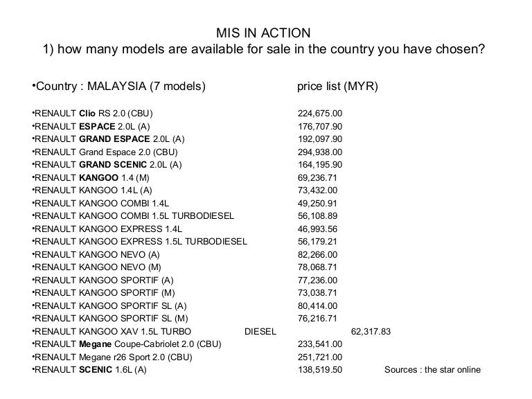The image size is (532, 399).
Task: Click the Megane r26 Sport 2.0 entry
Action: (x=112, y=357)
